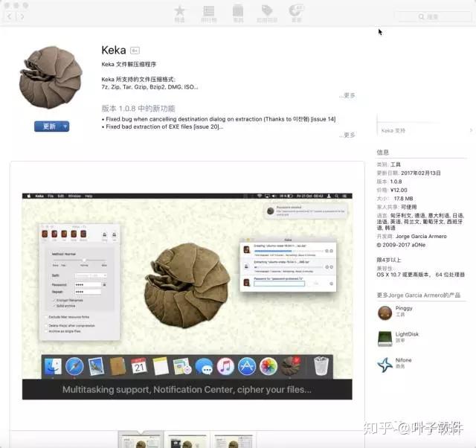Click Calendar 21 icon in previewed Dock

[139, 366]
